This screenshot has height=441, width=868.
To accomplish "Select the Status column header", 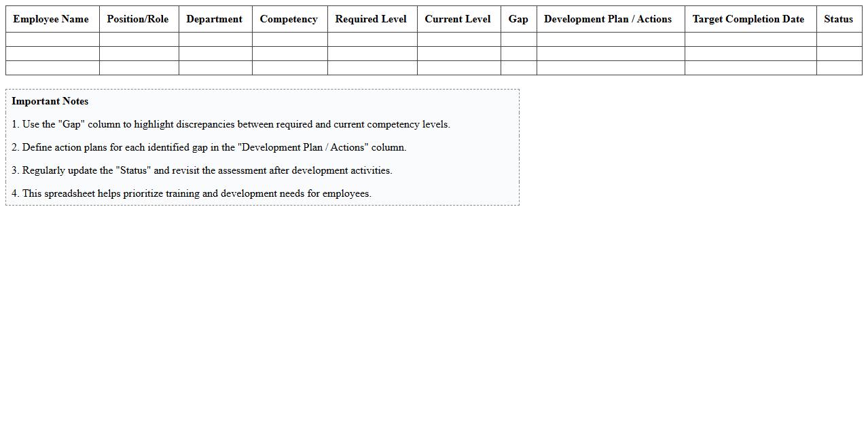I will coord(838,19).
